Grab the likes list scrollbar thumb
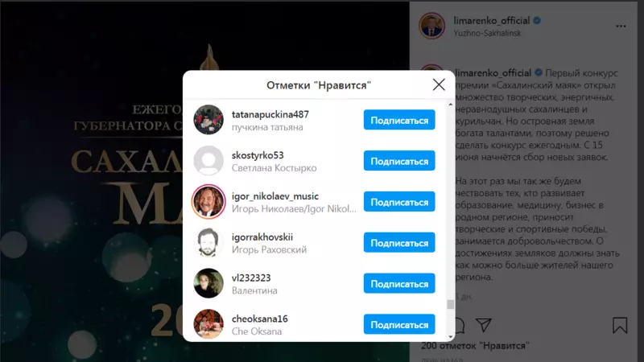This screenshot has height=362, width=644. pos(451,304)
